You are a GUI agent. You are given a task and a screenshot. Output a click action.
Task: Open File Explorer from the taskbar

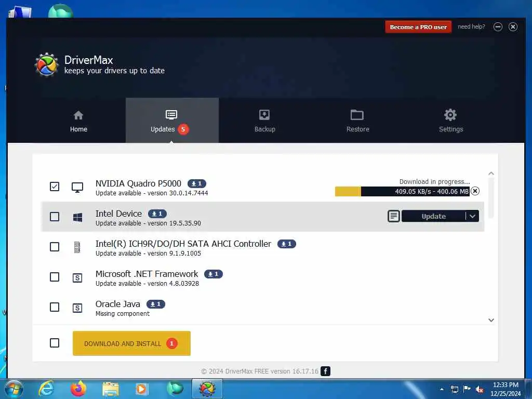coord(110,390)
